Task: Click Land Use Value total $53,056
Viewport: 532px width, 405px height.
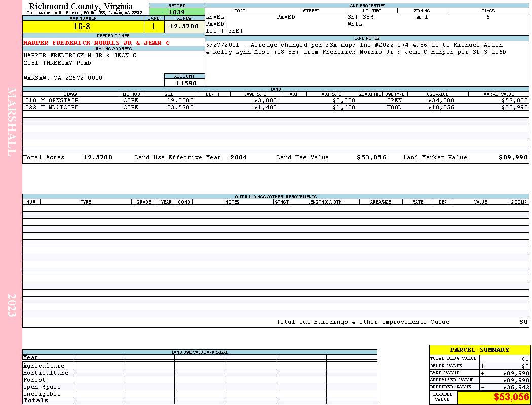Action: [x=371, y=157]
